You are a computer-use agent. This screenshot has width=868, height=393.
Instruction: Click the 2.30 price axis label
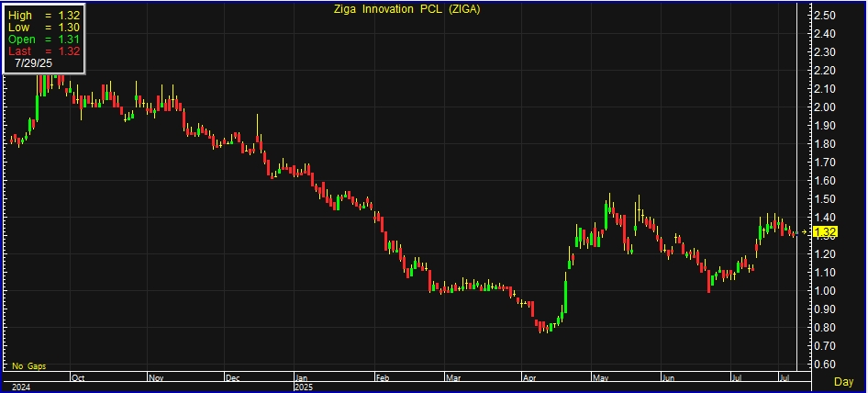click(825, 51)
